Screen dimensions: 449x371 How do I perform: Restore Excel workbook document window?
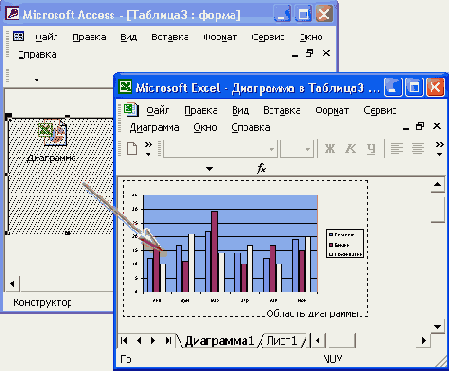coord(420,126)
